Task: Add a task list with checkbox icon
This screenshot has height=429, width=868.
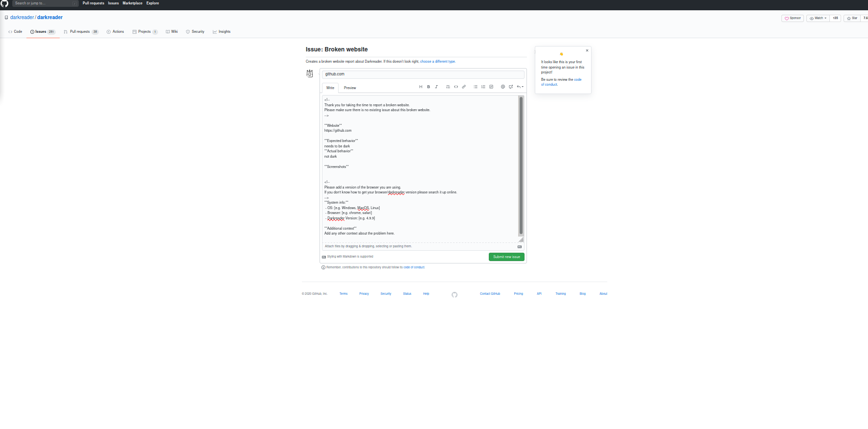Action: [x=491, y=87]
